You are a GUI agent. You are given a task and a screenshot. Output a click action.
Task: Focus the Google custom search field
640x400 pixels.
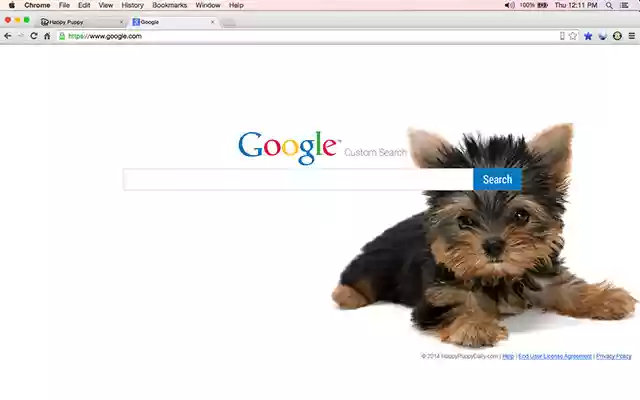[x=298, y=179]
